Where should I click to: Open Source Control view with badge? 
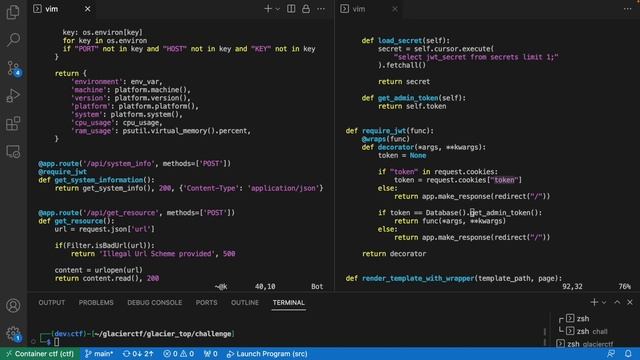point(14,68)
